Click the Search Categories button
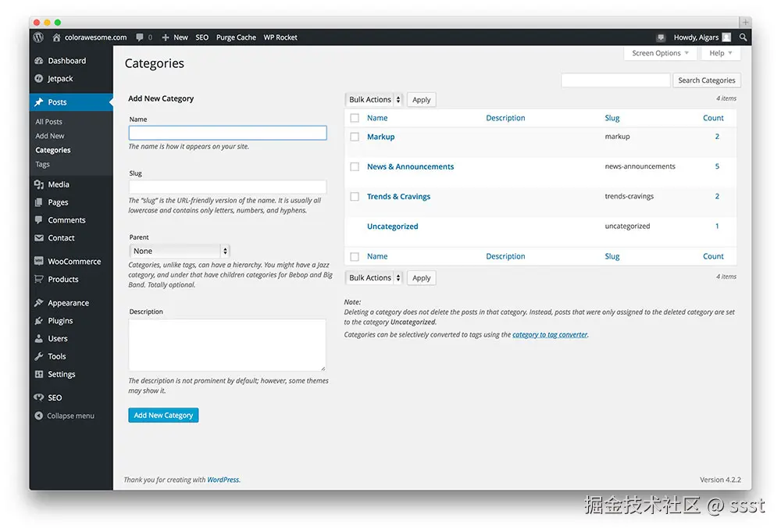781x532 pixels. 706,80
